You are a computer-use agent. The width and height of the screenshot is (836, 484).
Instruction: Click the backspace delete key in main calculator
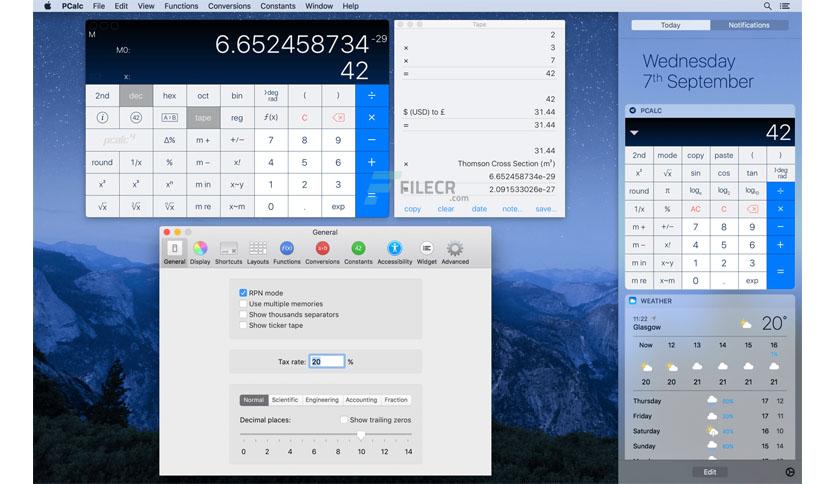(x=338, y=118)
